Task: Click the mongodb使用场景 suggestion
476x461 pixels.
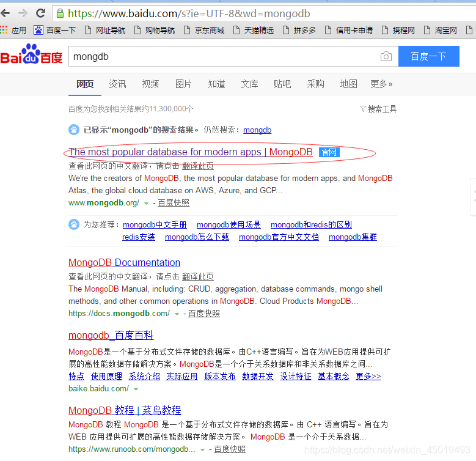Action: 229,225
